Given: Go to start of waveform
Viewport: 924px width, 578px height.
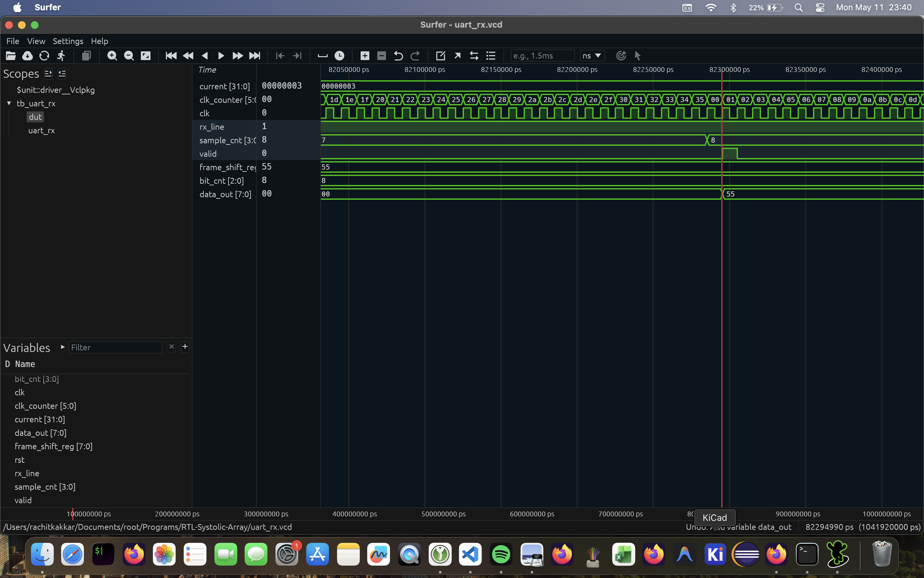Looking at the screenshot, I should [171, 56].
